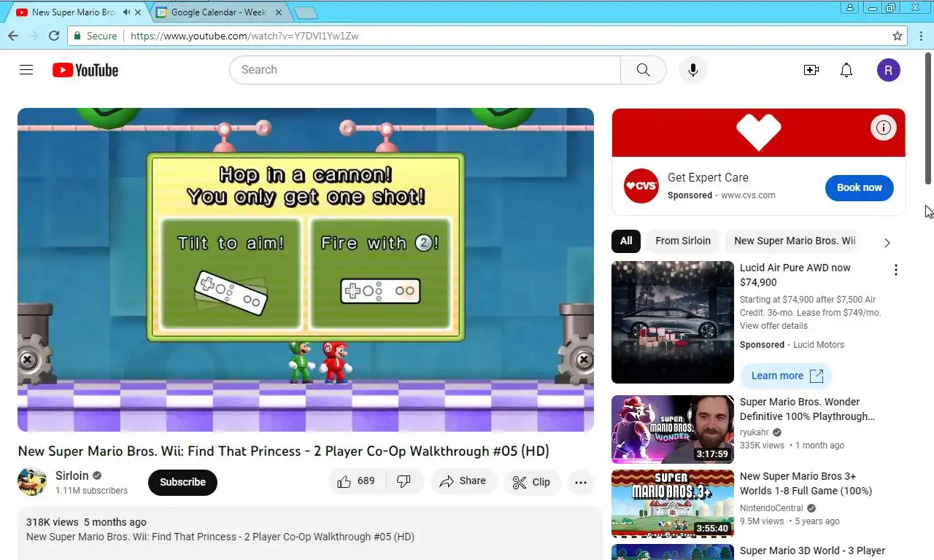Open more actions three-dot menu under video
This screenshot has height=560, width=934.
581,482
